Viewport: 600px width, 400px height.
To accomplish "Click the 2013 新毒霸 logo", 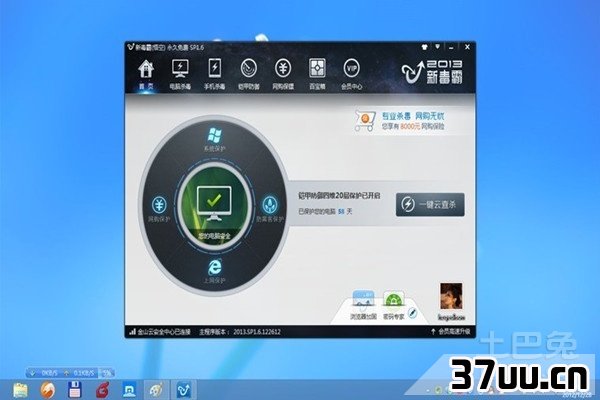I will [x=432, y=72].
